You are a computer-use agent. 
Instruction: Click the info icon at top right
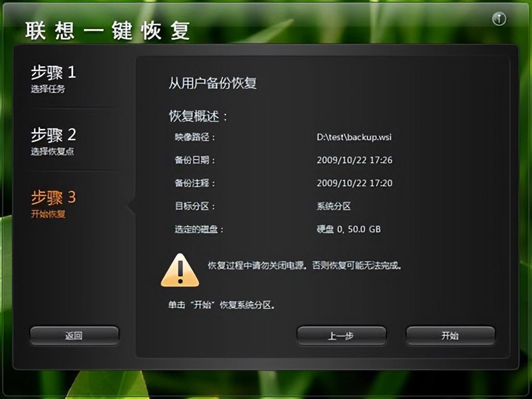(x=499, y=19)
